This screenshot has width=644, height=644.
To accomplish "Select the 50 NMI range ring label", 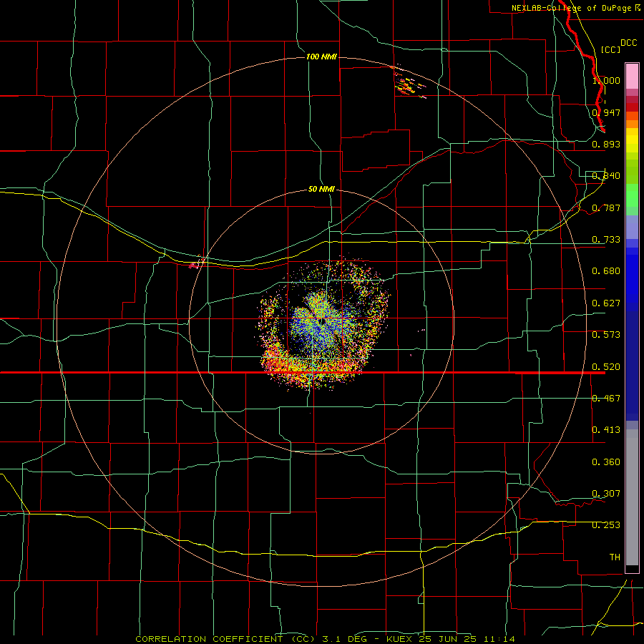I will click(x=321, y=189).
